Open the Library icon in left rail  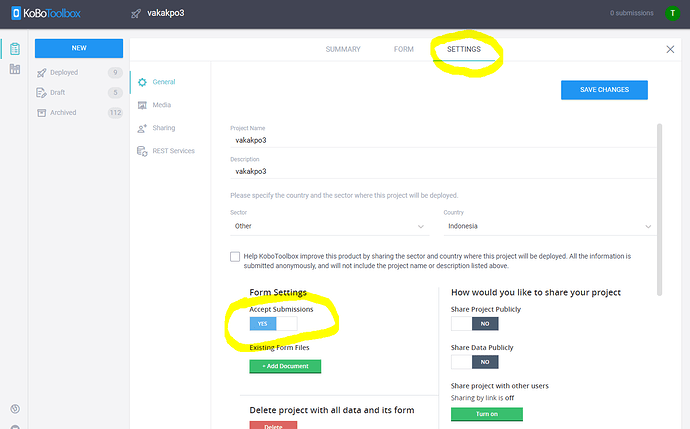(x=15, y=69)
